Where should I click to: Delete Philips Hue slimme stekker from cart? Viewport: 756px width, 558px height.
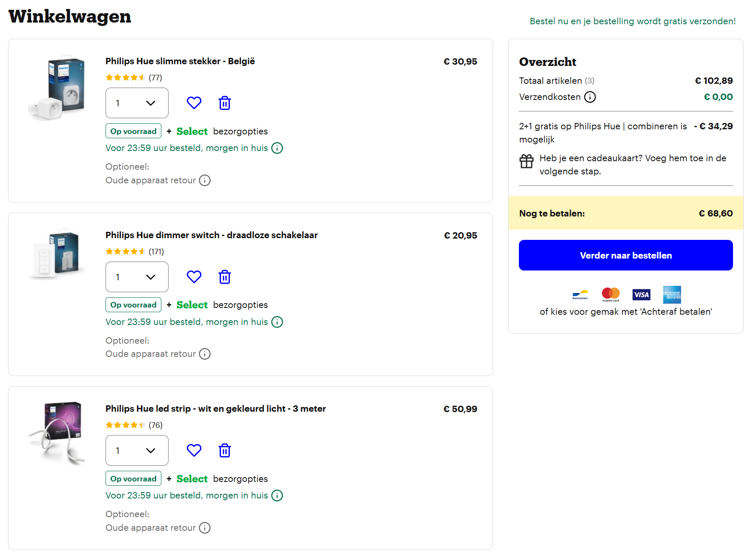[x=224, y=103]
